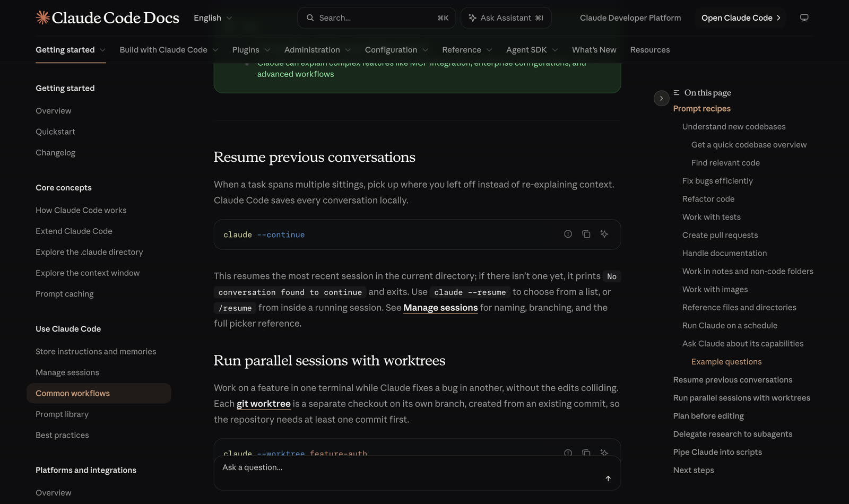
Task: Ask AI about the claude --continue code
Action: [x=604, y=234]
